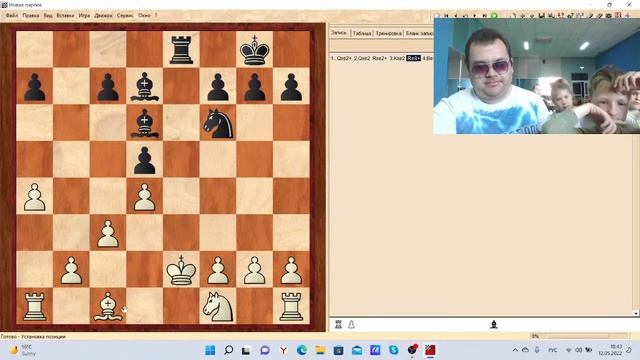Select the black king on g8

pos(255,50)
